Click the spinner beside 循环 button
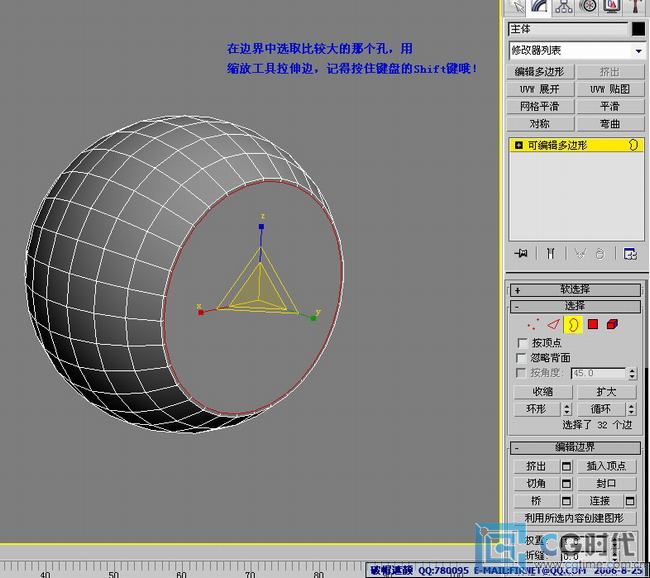The image size is (650, 578). point(631,409)
